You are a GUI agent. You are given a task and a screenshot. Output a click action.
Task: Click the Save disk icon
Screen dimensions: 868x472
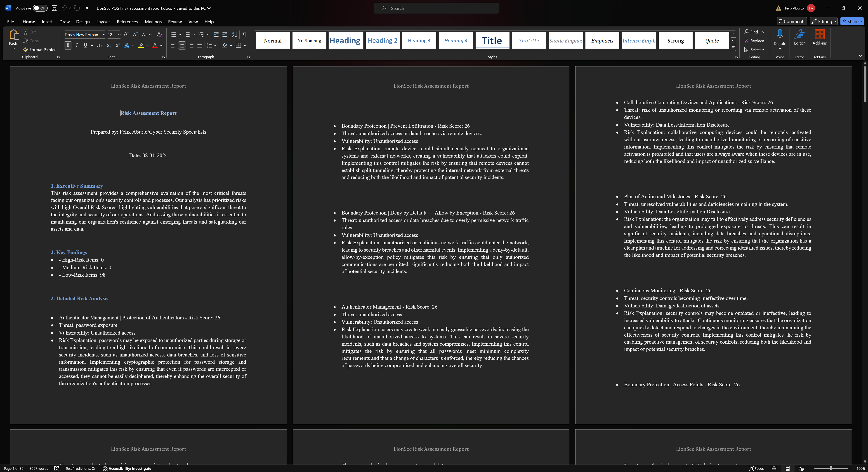(54, 8)
